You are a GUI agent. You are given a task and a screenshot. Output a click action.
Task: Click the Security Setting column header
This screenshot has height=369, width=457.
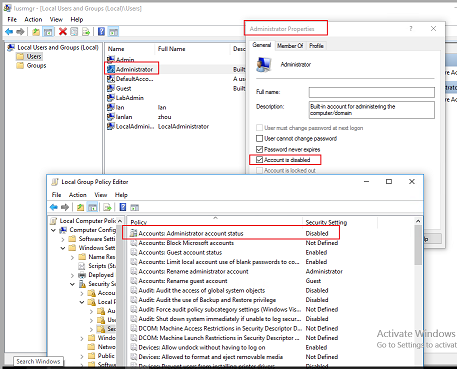[x=340, y=222]
